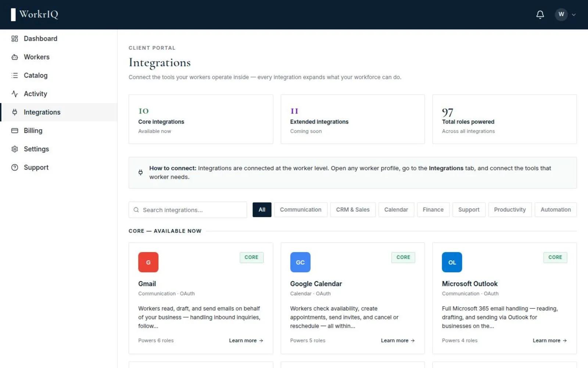This screenshot has height=368, width=588.
Task: Click the Extended integrations stat card
Action: click(353, 119)
